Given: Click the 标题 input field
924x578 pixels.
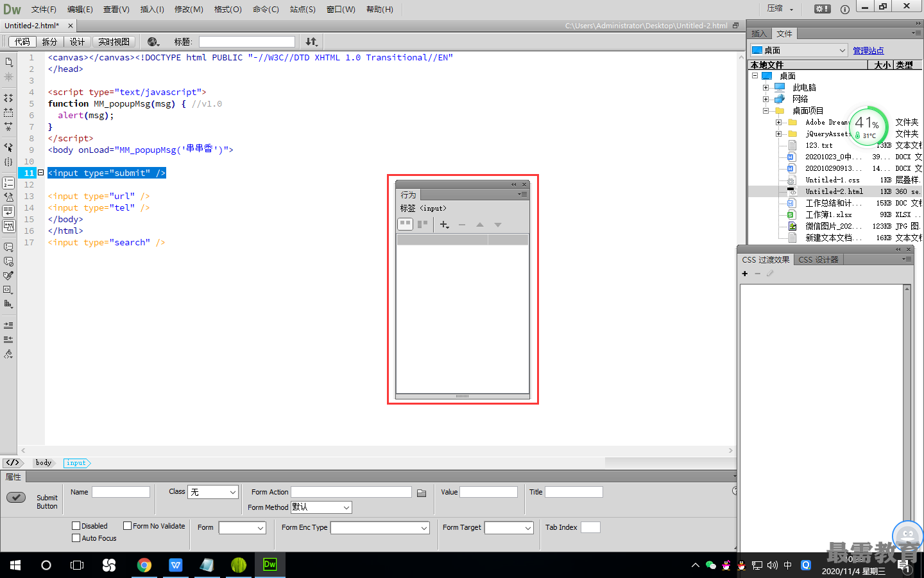Looking at the screenshot, I should pyautogui.click(x=246, y=42).
